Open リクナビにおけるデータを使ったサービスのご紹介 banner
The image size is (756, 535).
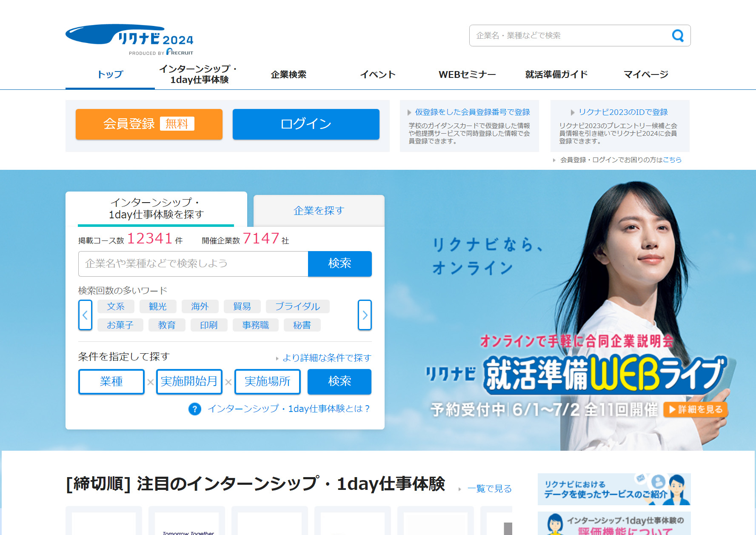(x=614, y=489)
